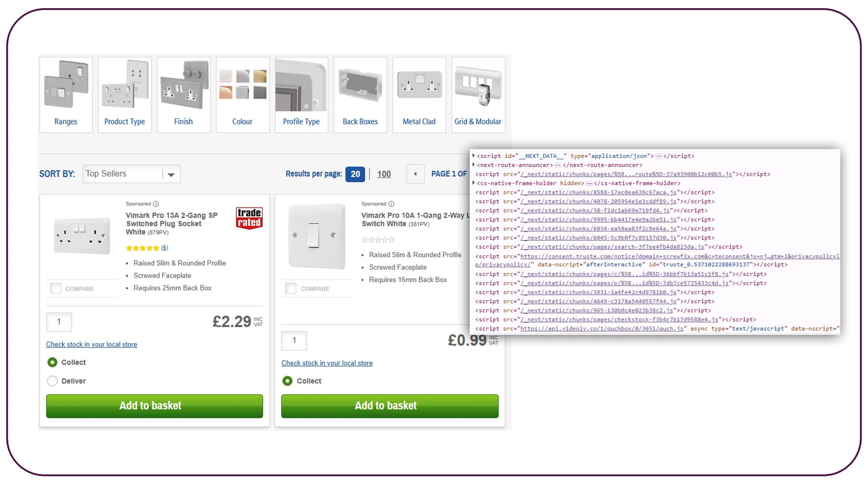Switch results per page to 100
This screenshot has width=868, height=484.
tap(383, 174)
